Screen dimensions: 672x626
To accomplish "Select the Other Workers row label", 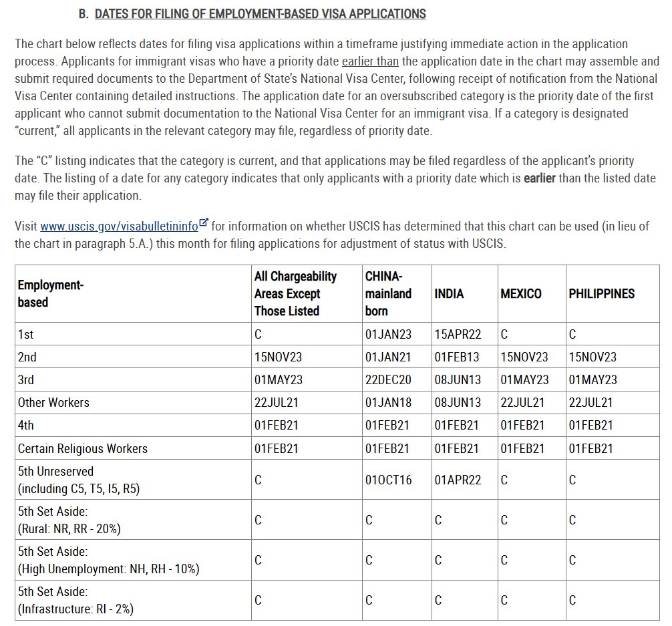I will pyautogui.click(x=53, y=402).
